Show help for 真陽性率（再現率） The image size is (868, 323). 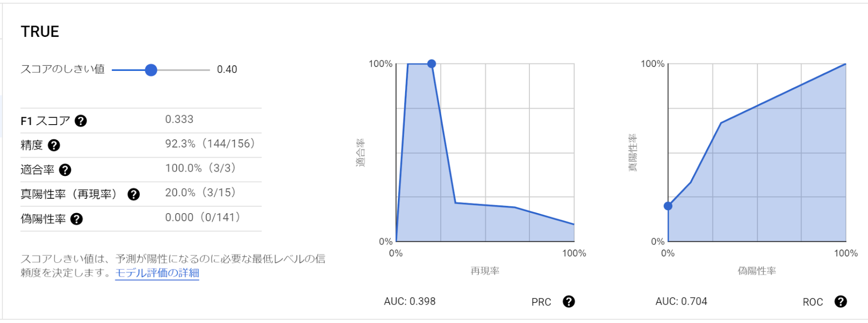click(134, 194)
